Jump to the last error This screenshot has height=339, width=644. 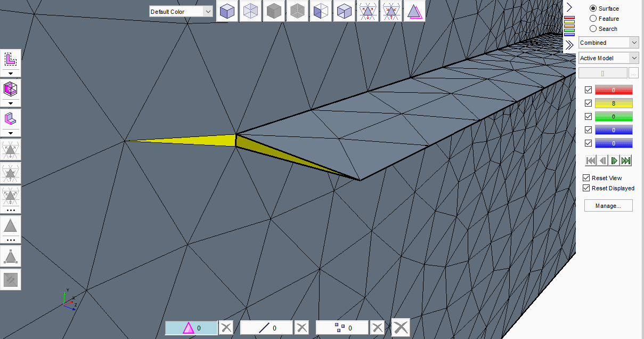626,160
